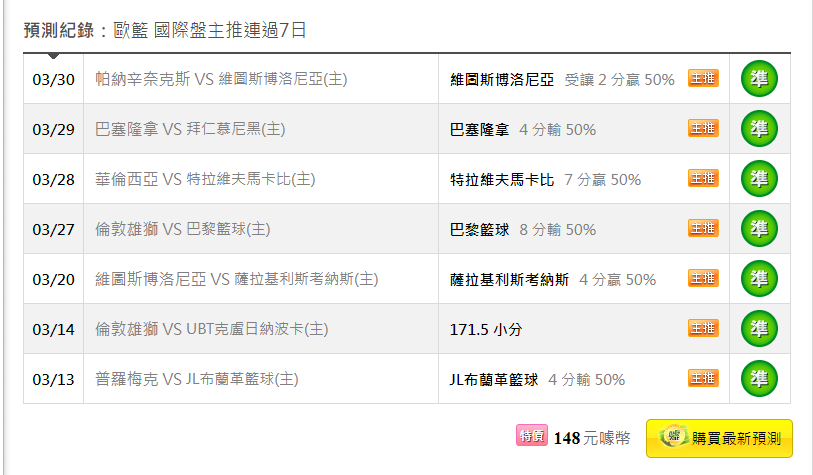The width and height of the screenshot is (813, 475).
Task: Open the 華倫西亞 VS 特拉維夫馬卡比 match
Action: [x=205, y=179]
